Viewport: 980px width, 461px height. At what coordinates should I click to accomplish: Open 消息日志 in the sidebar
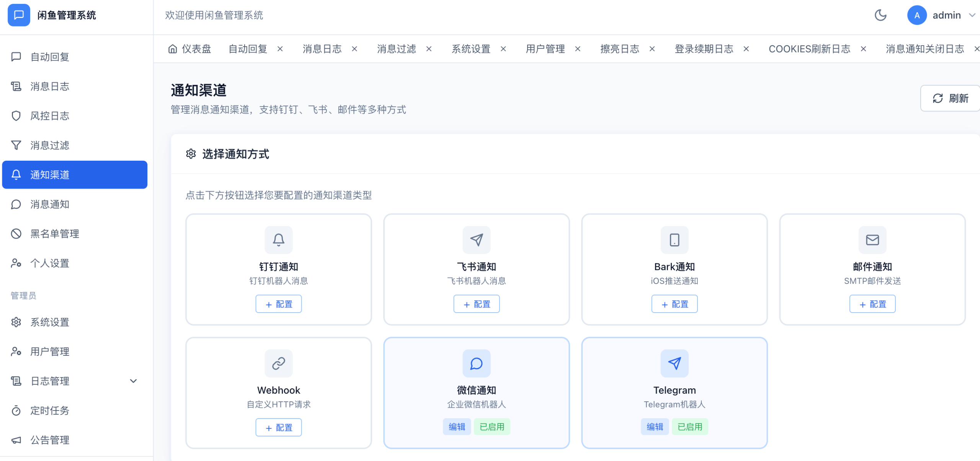75,86
